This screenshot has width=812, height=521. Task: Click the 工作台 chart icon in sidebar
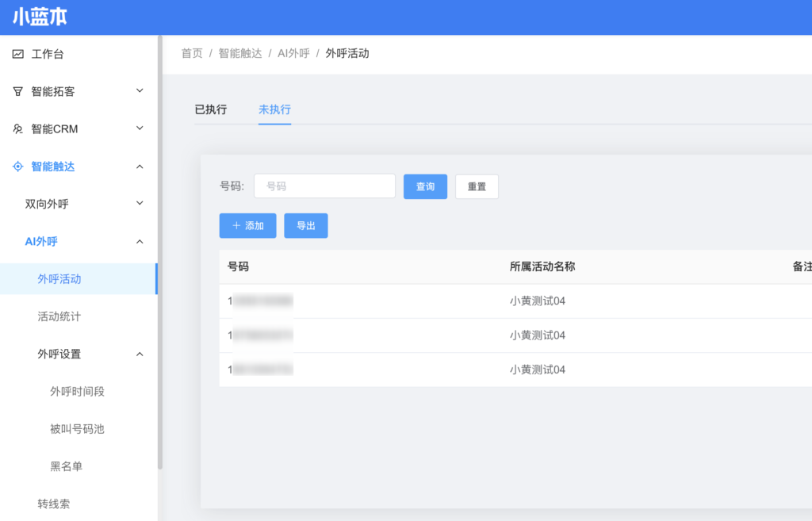[x=18, y=54]
